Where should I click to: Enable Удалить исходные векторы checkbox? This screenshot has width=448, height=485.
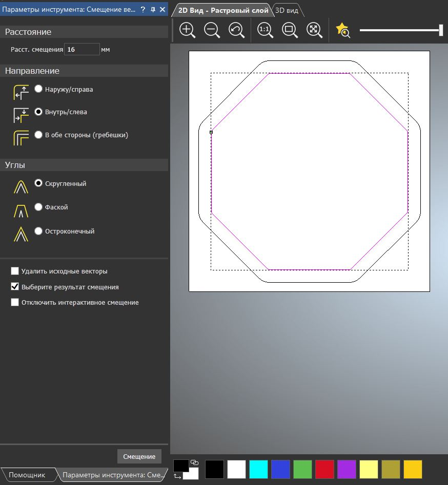15,271
